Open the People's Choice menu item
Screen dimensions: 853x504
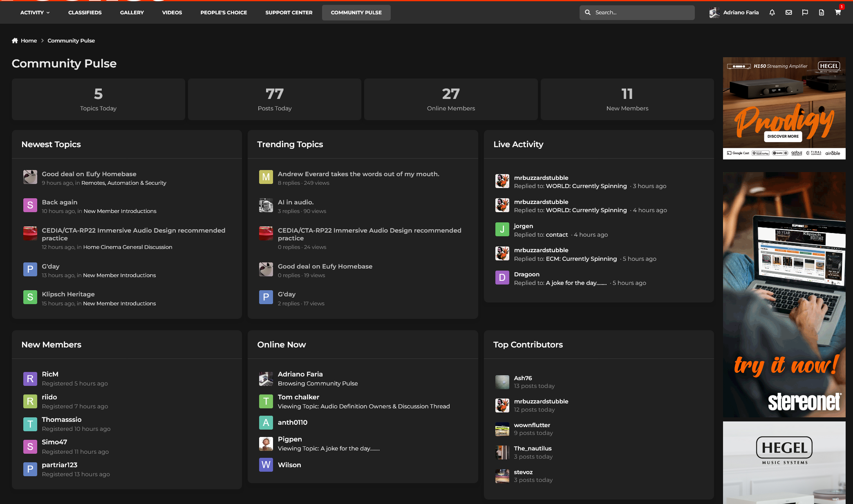[x=224, y=13]
